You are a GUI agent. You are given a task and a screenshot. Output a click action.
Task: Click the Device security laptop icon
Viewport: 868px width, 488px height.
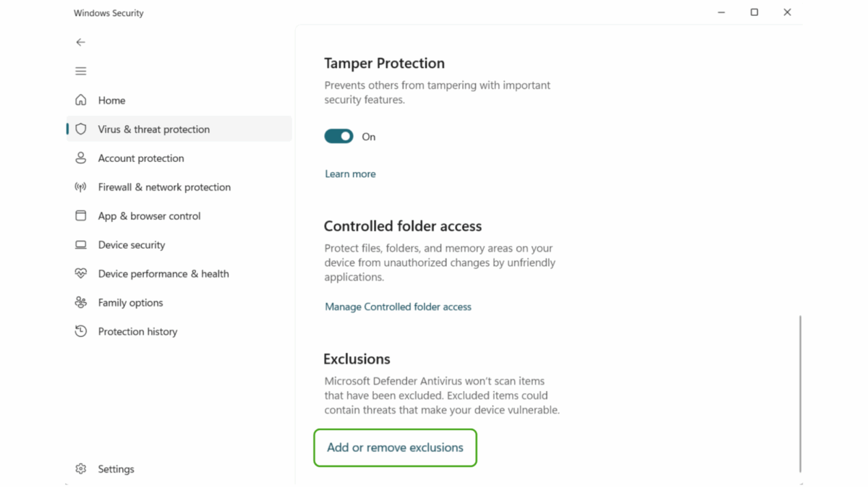[81, 244]
